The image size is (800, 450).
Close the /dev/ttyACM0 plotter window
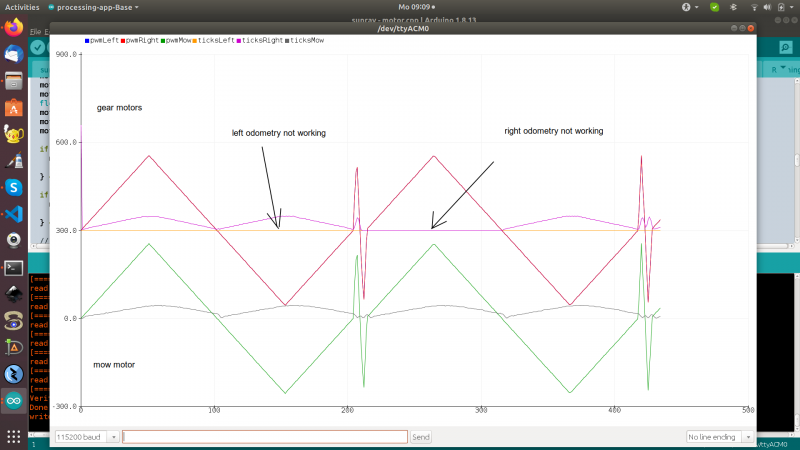pyautogui.click(x=751, y=28)
